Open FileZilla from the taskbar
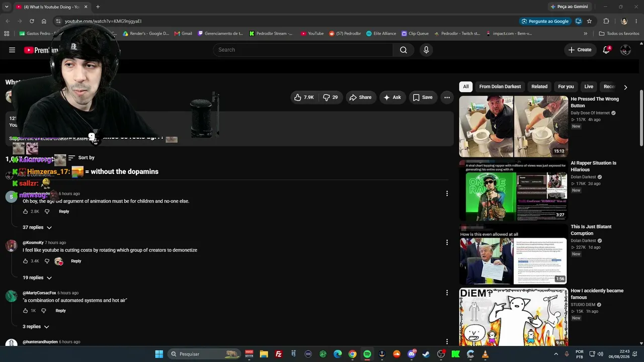The height and width of the screenshot is (362, 644). click(279, 354)
